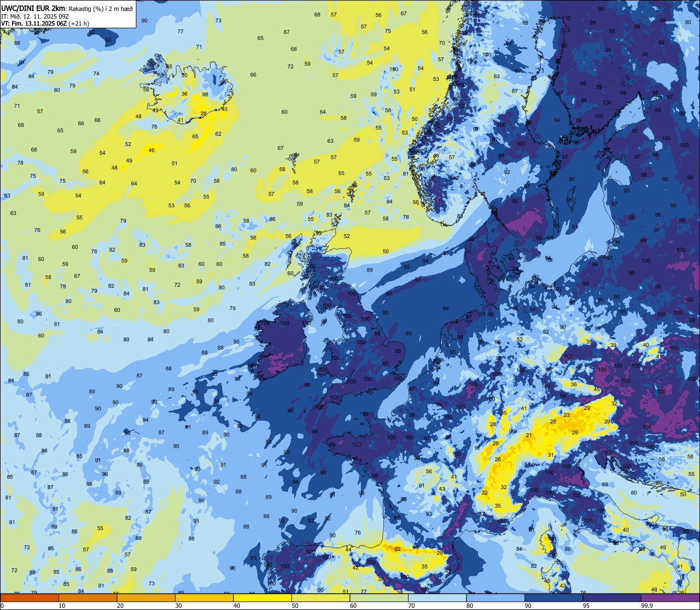Click the 60–70 light green legend swatch
This screenshot has height=610, width=700.
[x=379, y=597]
